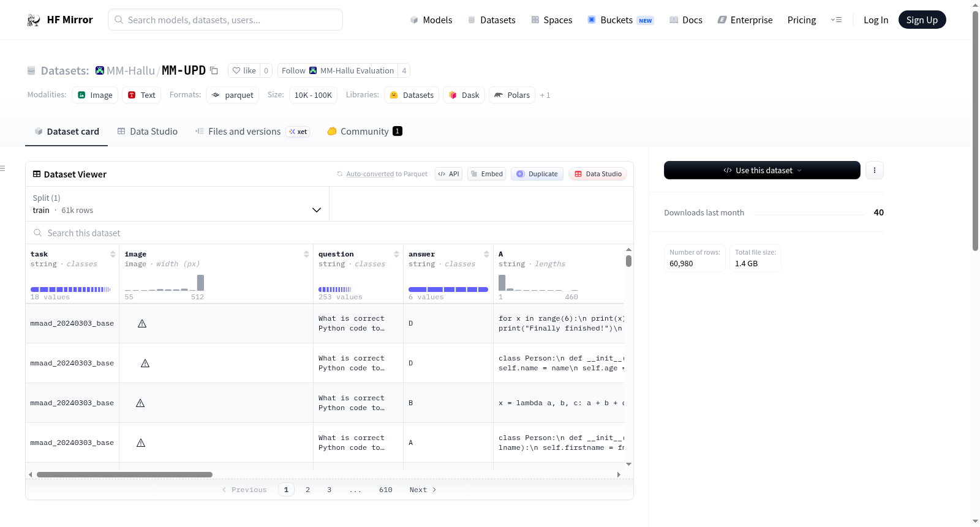The height and width of the screenshot is (527, 980).
Task: Select the Text modality tag
Action: tap(141, 95)
